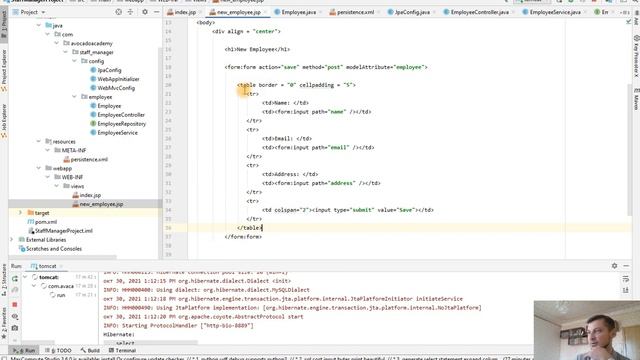
Task: Collapse the webapp folder
Action: point(39,168)
